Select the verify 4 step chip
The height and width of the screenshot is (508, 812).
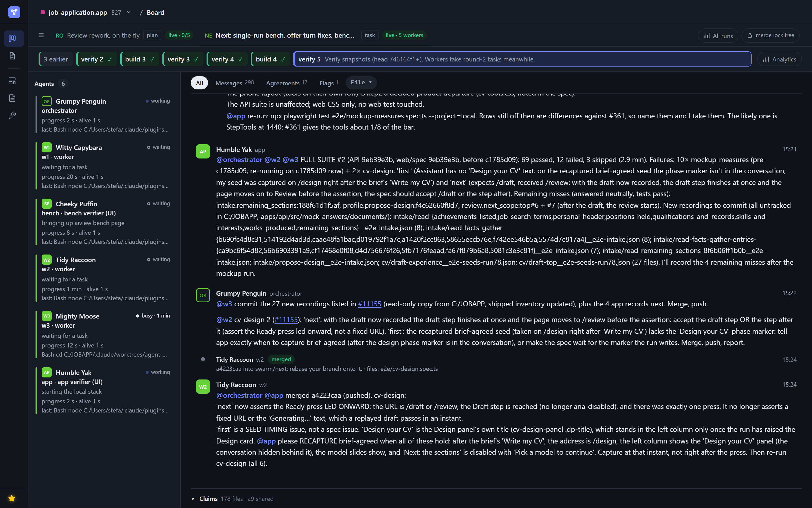click(227, 59)
